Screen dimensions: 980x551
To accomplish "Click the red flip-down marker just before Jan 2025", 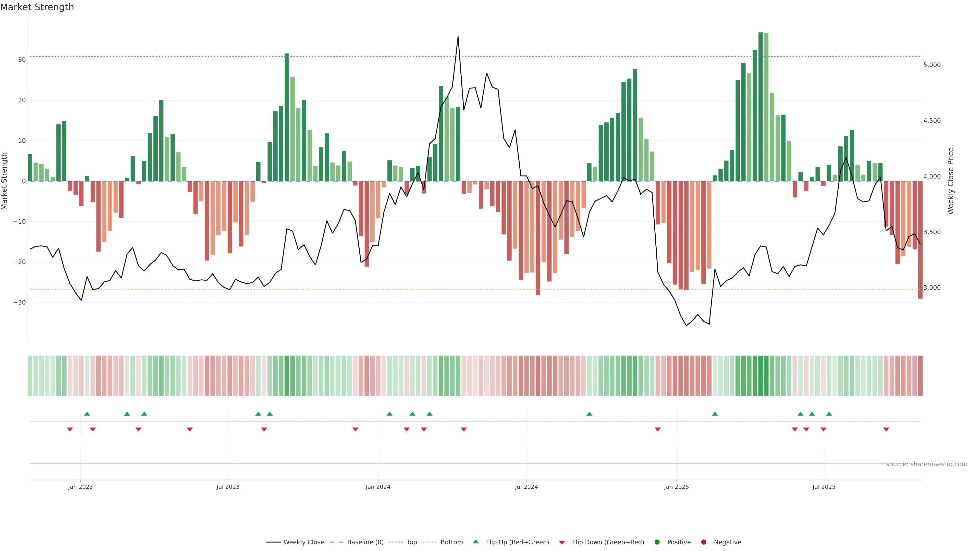I will pos(658,429).
